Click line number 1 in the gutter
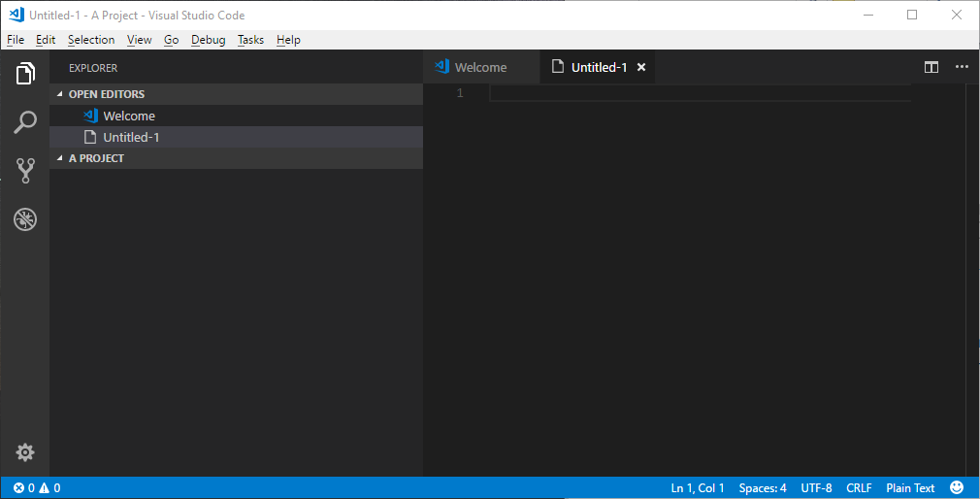The width and height of the screenshot is (980, 499). [x=460, y=93]
